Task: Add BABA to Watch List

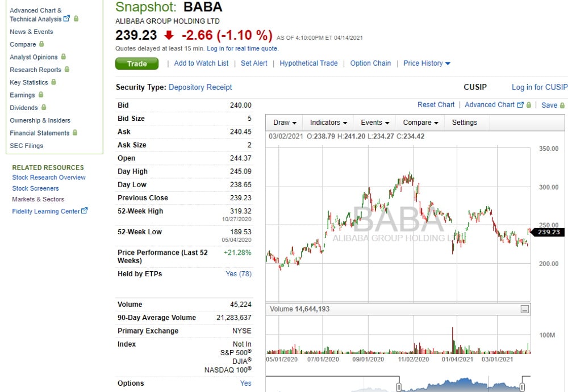Action: 201,64
